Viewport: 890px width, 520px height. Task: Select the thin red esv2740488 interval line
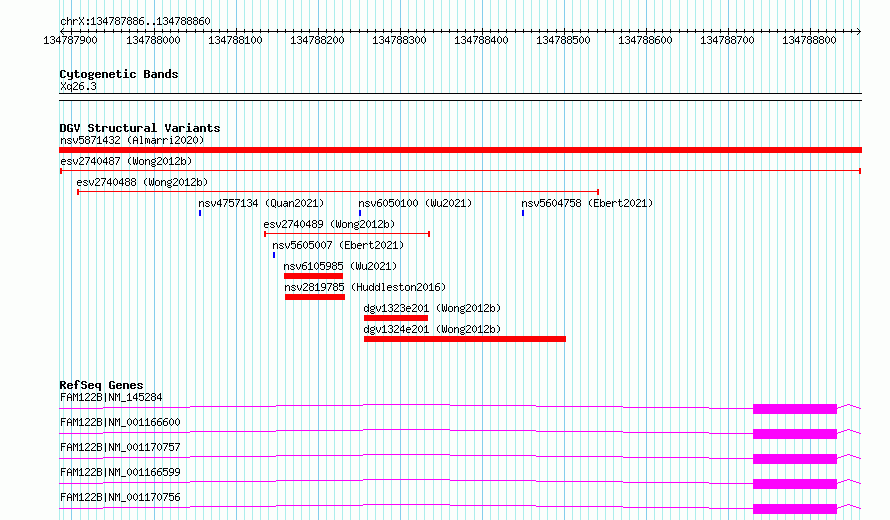point(338,192)
